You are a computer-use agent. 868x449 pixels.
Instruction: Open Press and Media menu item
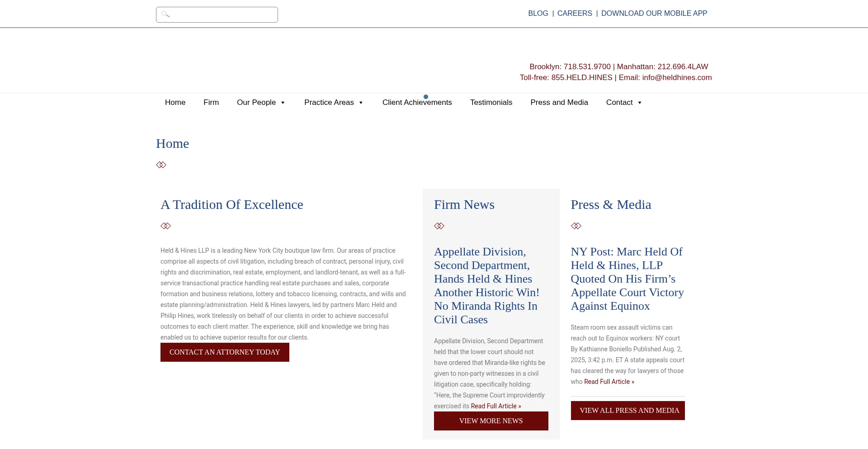coord(559,103)
